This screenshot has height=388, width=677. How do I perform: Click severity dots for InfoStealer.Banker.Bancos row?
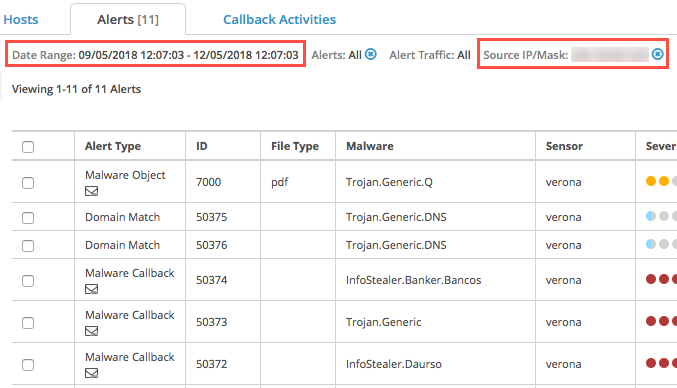coord(661,279)
